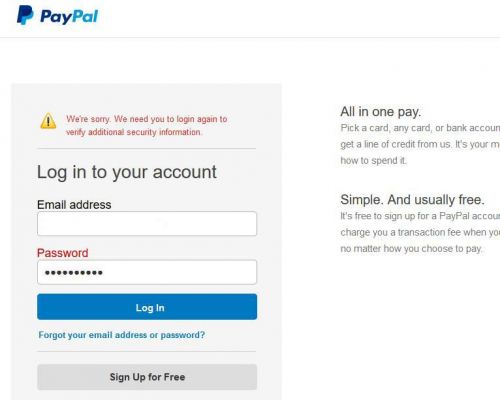Click the "charge you a transaction fee" line
This screenshot has width=500, height=400.
420,232
